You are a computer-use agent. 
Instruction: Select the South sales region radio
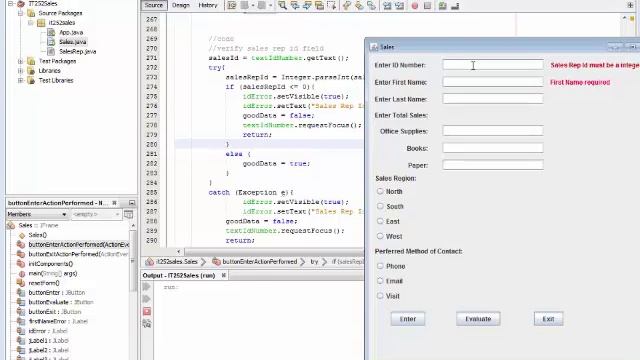[x=380, y=206]
